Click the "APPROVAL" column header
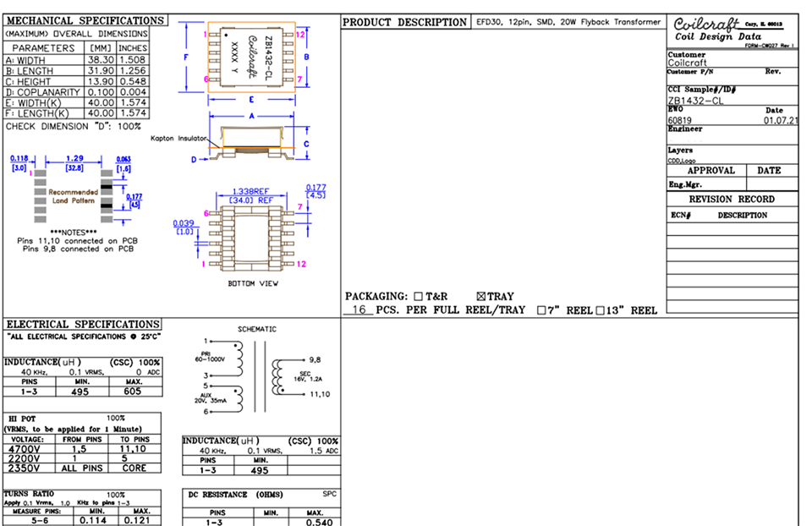 point(711,171)
